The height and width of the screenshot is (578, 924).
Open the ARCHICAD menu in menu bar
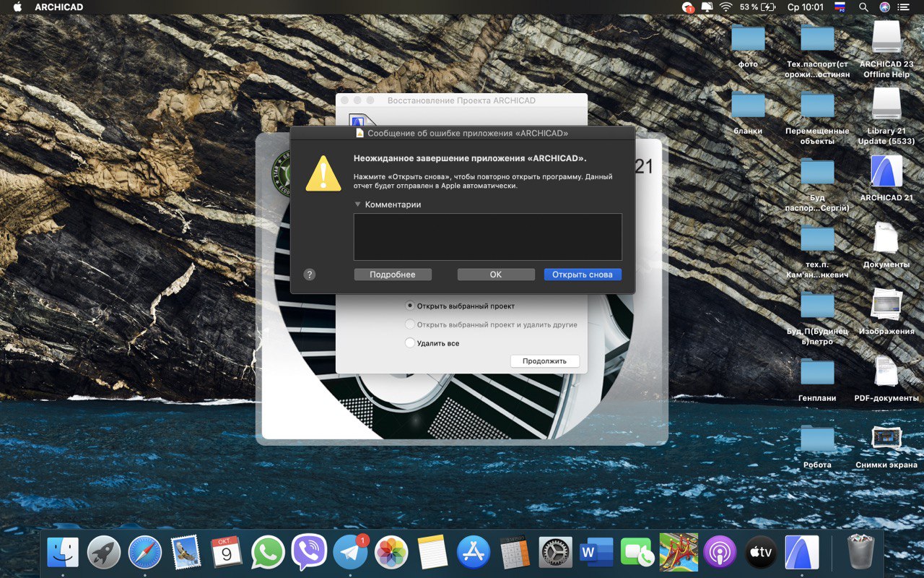click(x=59, y=7)
